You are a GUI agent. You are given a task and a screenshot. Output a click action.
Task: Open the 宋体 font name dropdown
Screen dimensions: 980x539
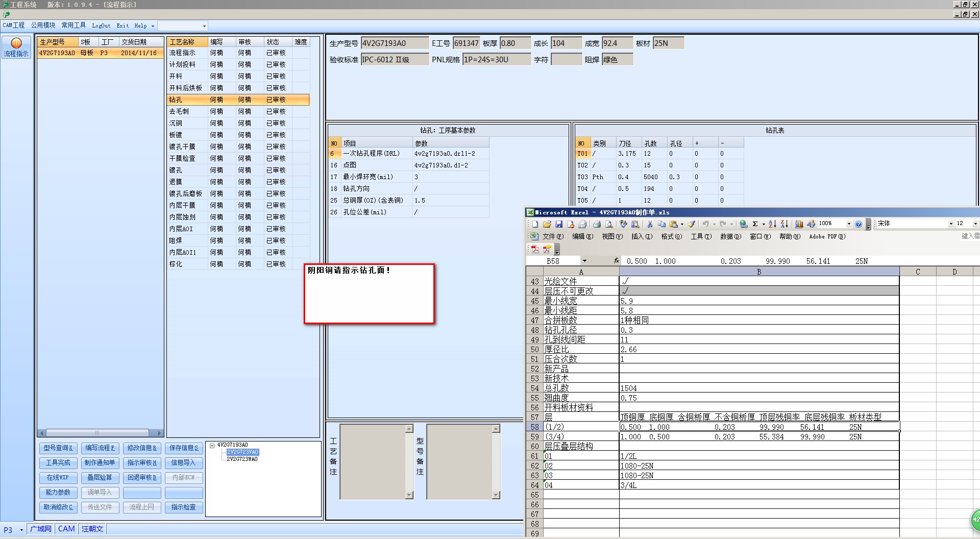(x=950, y=224)
